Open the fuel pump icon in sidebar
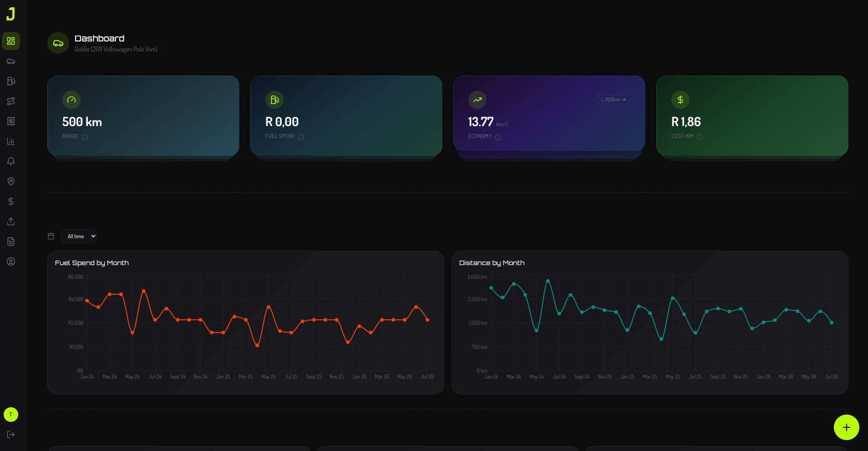The height and width of the screenshot is (451, 868). click(11, 81)
